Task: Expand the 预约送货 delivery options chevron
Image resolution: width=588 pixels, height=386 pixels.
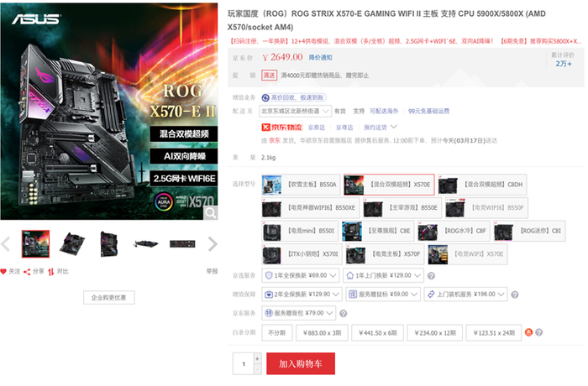Action: tap(394, 127)
